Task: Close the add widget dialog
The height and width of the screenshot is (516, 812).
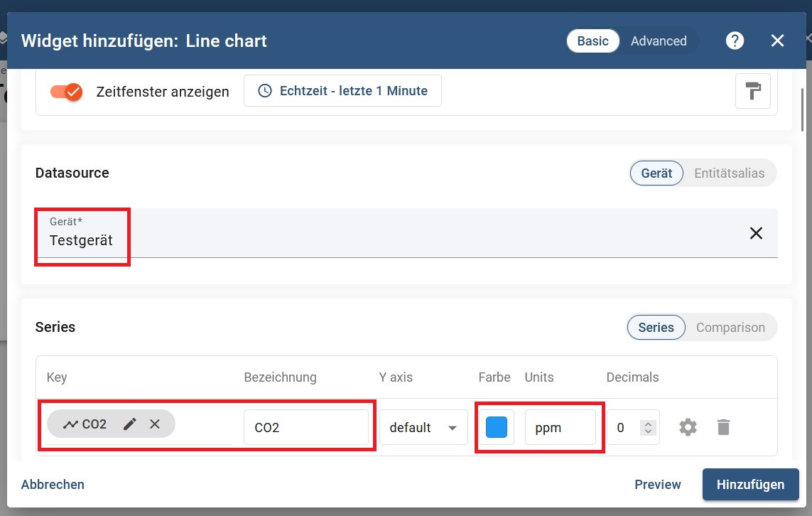Action: coord(777,41)
